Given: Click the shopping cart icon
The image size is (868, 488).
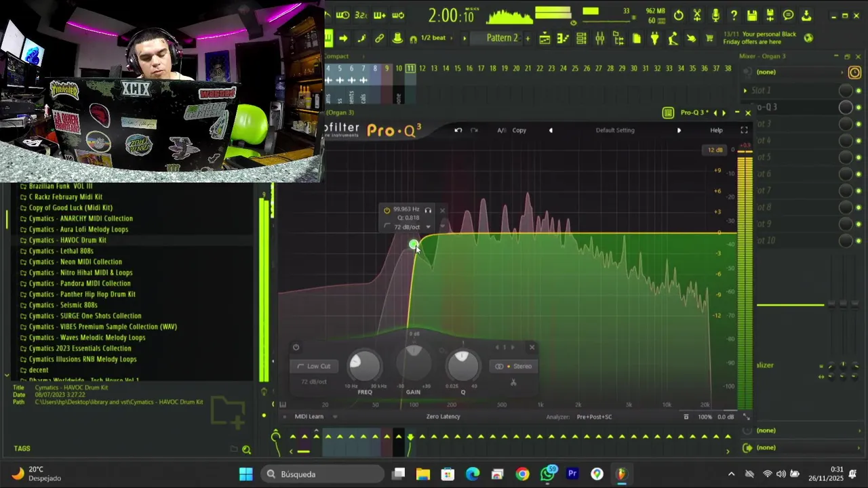Looking at the screenshot, I should 709,39.
